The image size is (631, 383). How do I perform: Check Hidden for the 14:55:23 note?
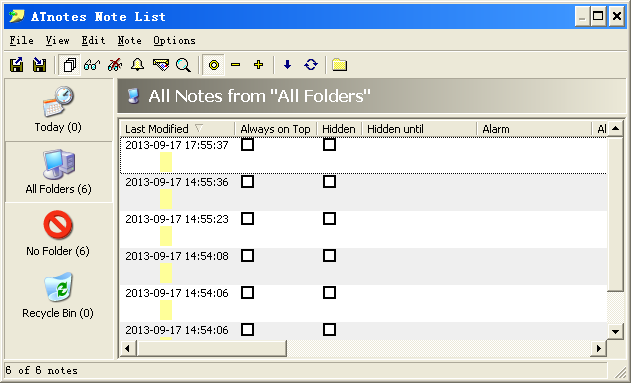coord(330,218)
